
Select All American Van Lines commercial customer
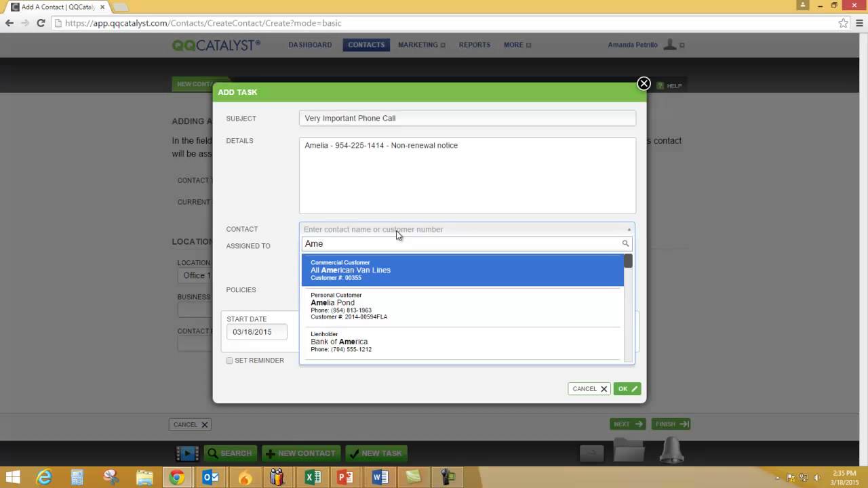click(462, 270)
